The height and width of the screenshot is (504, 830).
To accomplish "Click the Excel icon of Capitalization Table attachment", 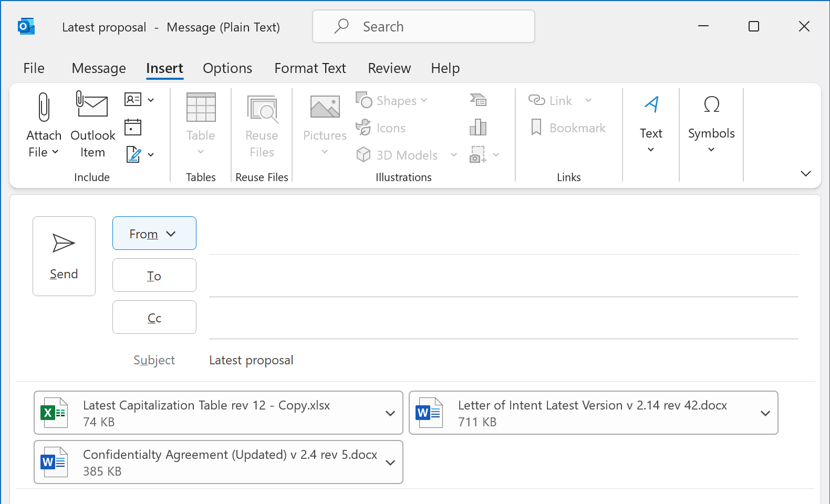I will click(x=54, y=413).
